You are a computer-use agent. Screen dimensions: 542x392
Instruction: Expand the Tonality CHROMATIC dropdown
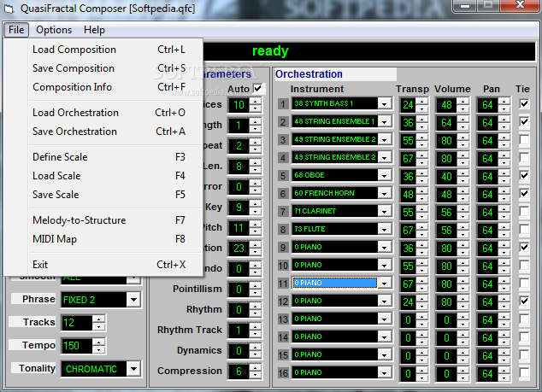click(133, 369)
